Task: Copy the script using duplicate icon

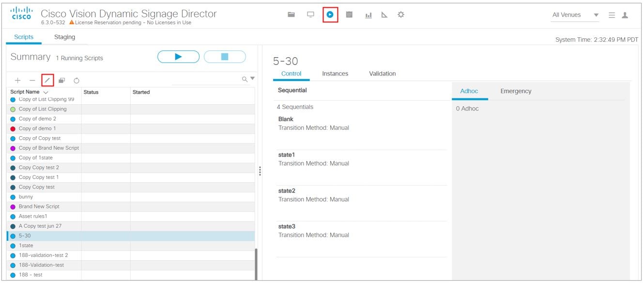Action: click(62, 80)
